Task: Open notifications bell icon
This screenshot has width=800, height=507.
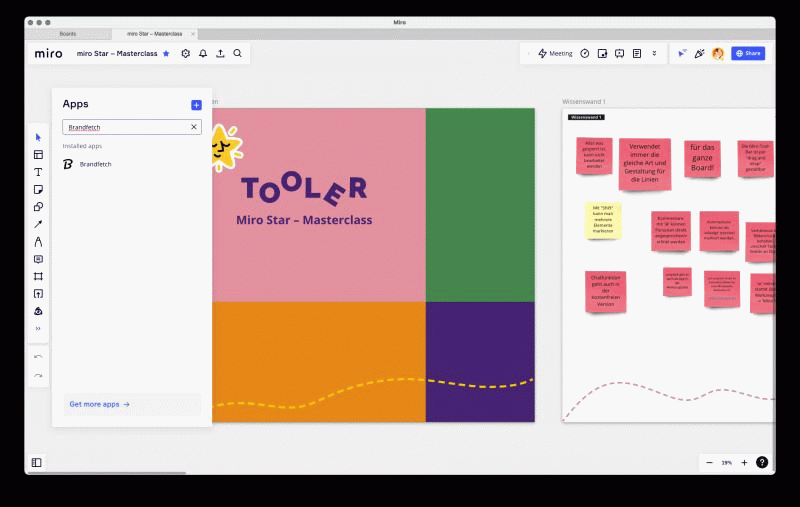Action: point(203,54)
